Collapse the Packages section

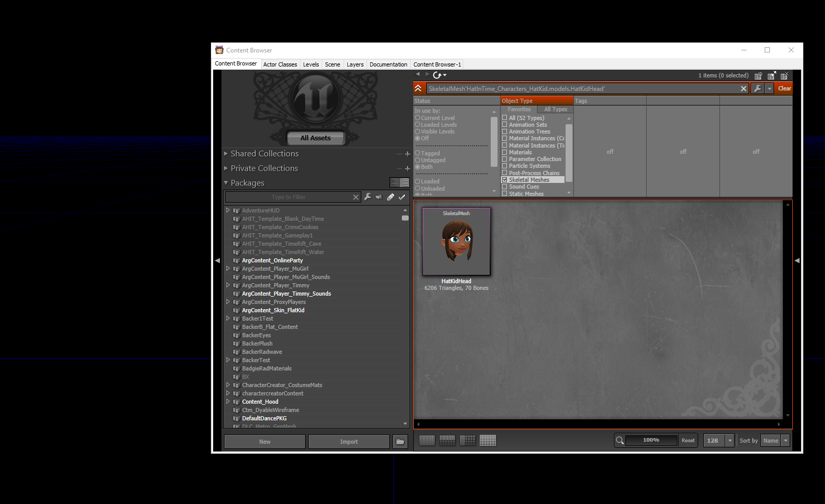coord(226,183)
